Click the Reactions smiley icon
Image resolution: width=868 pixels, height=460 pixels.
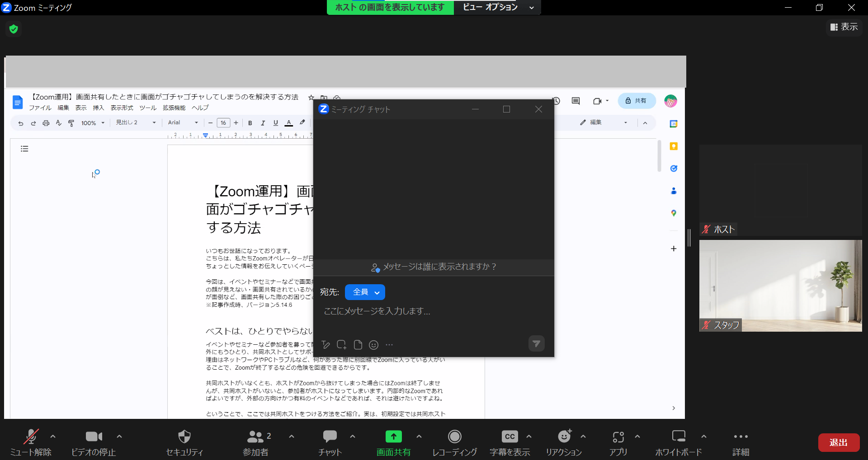coord(564,437)
